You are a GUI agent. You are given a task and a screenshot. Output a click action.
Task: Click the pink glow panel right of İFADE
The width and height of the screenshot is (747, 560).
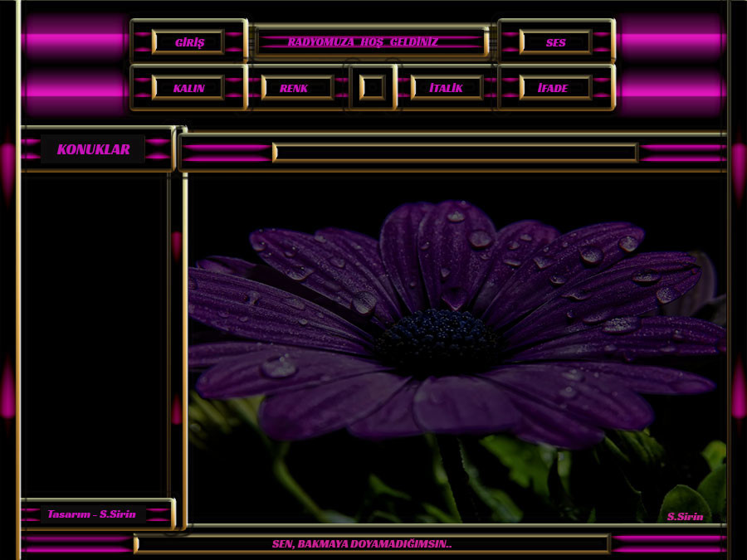point(671,90)
